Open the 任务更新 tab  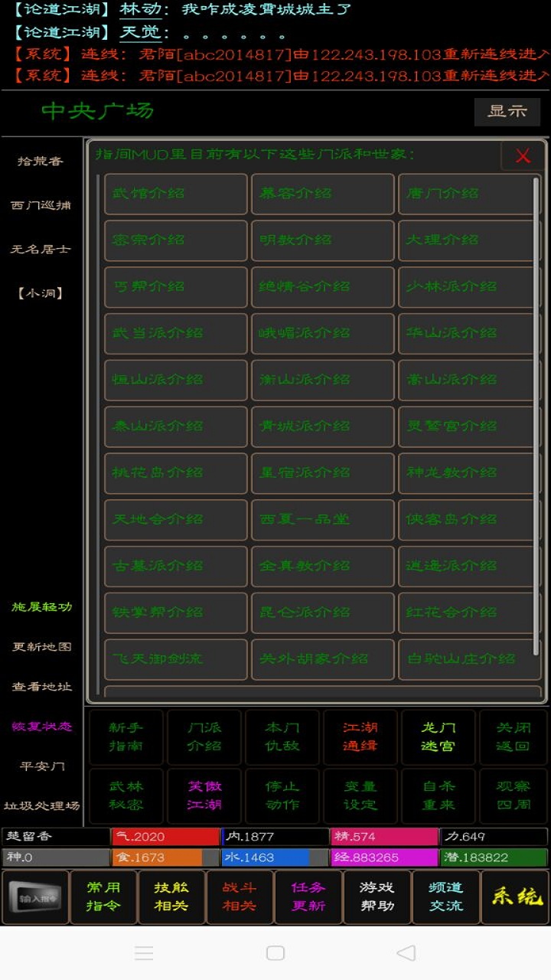308,897
